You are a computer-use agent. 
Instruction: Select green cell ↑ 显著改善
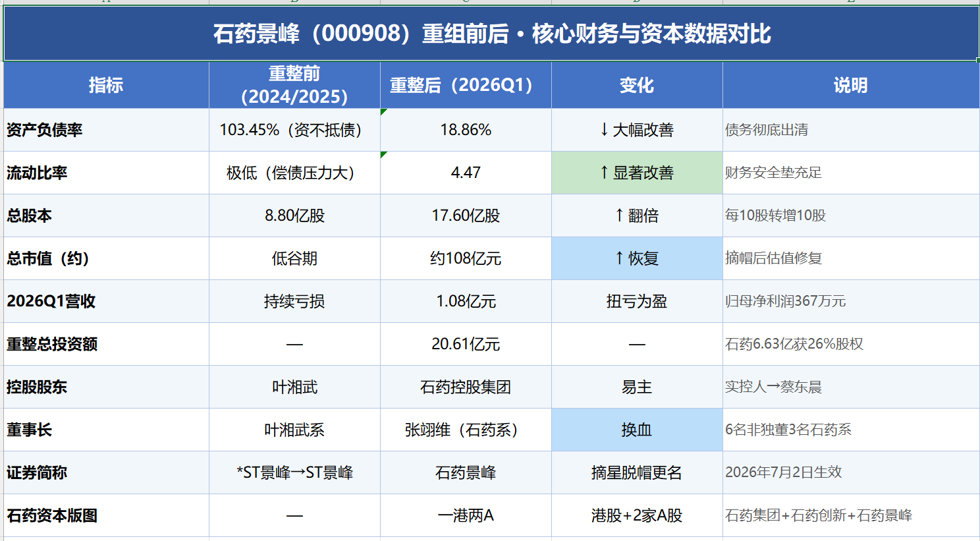pyautogui.click(x=637, y=173)
